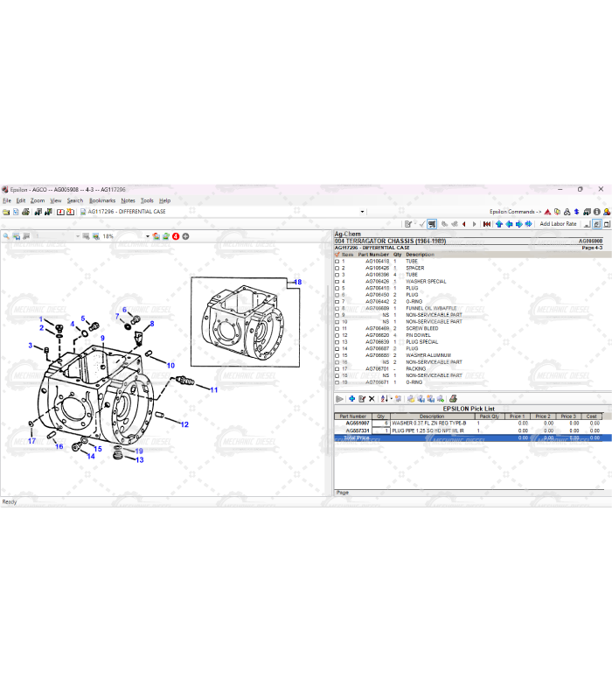Click the Add Labor Rate button
This screenshot has height=700, width=612.
pyautogui.click(x=558, y=224)
